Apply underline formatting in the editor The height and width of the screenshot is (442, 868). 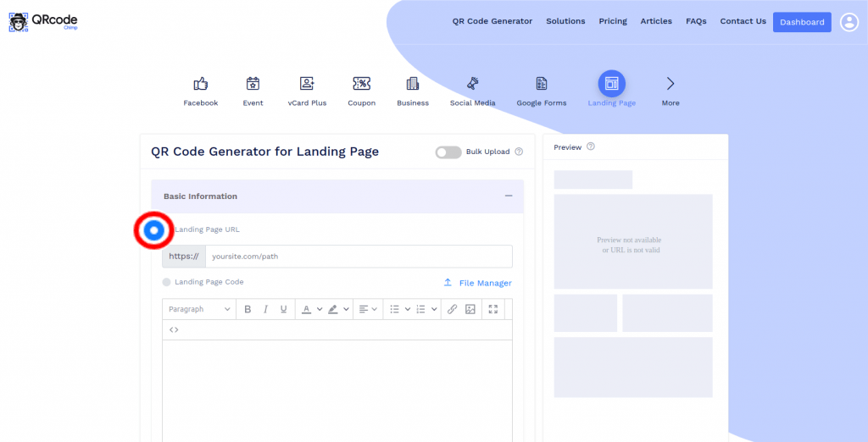(x=283, y=309)
